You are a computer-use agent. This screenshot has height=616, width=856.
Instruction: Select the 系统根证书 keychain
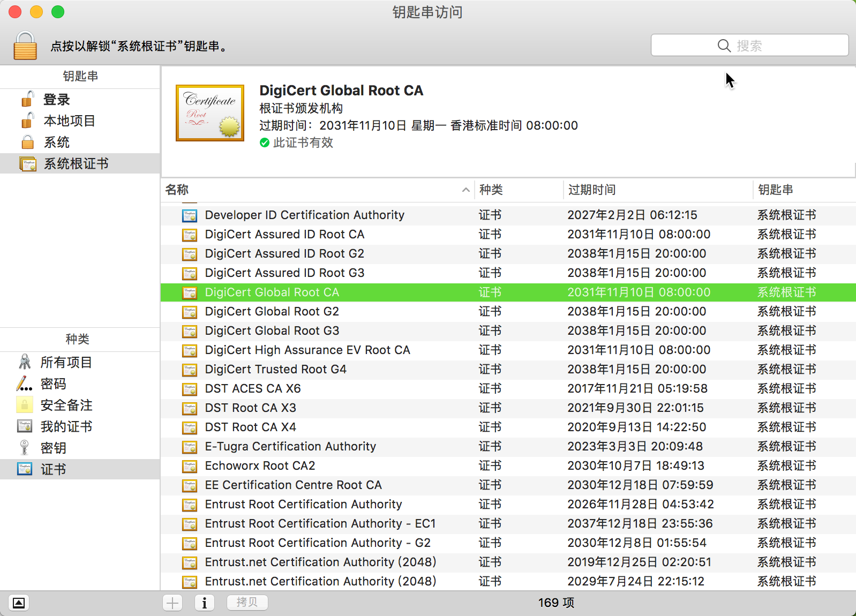80,163
